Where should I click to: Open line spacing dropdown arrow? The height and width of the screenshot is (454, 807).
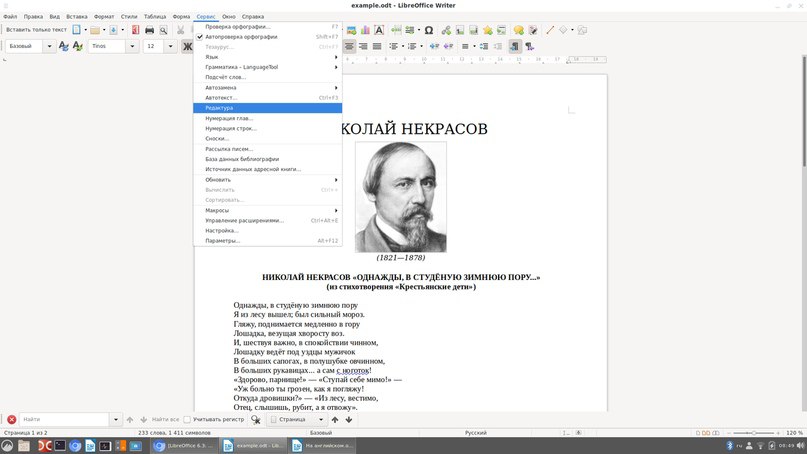474,46
